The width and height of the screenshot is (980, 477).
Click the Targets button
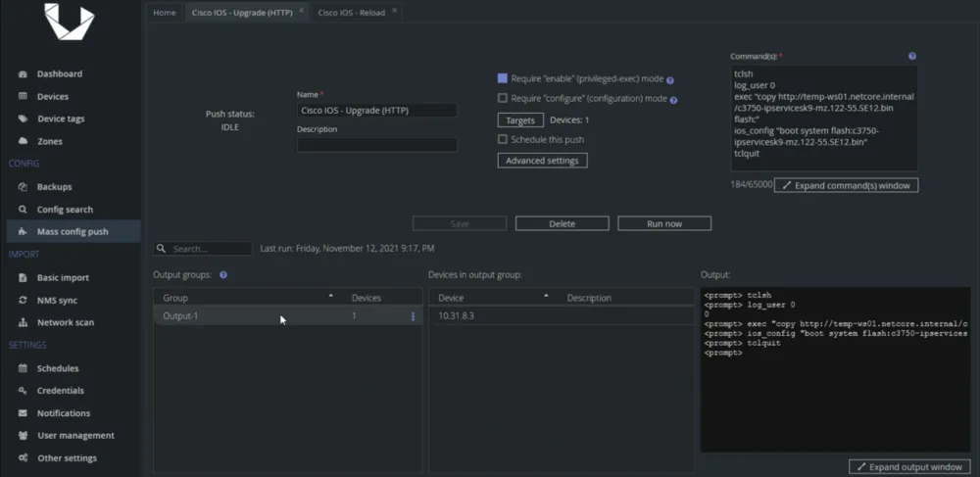coord(520,120)
